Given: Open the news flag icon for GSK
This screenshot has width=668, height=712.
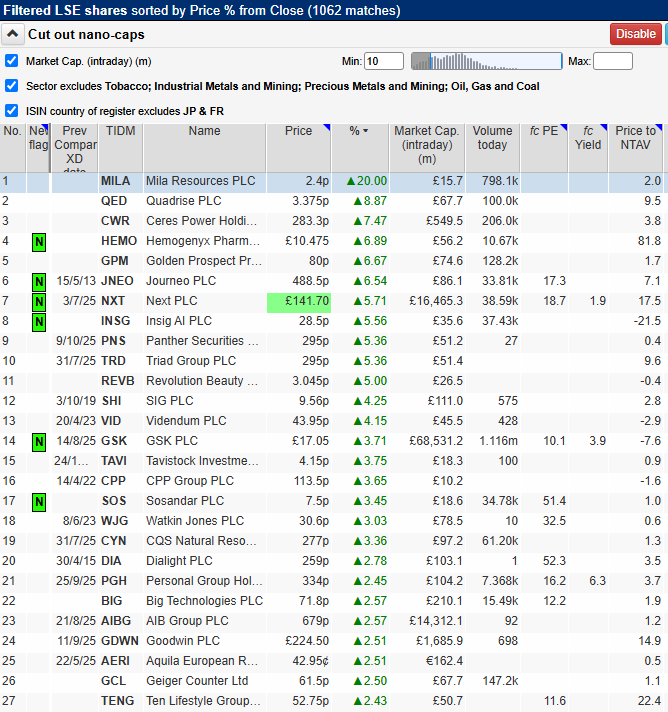Looking at the screenshot, I should tap(39, 442).
